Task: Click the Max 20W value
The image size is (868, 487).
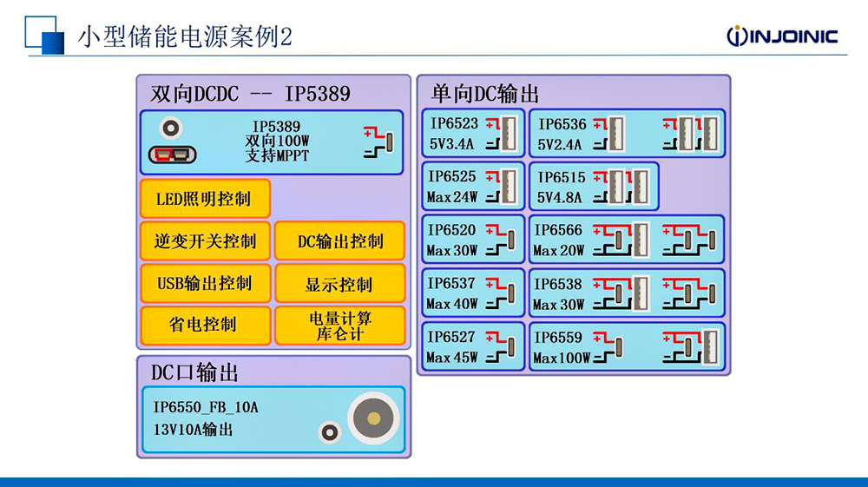Action: [x=558, y=251]
